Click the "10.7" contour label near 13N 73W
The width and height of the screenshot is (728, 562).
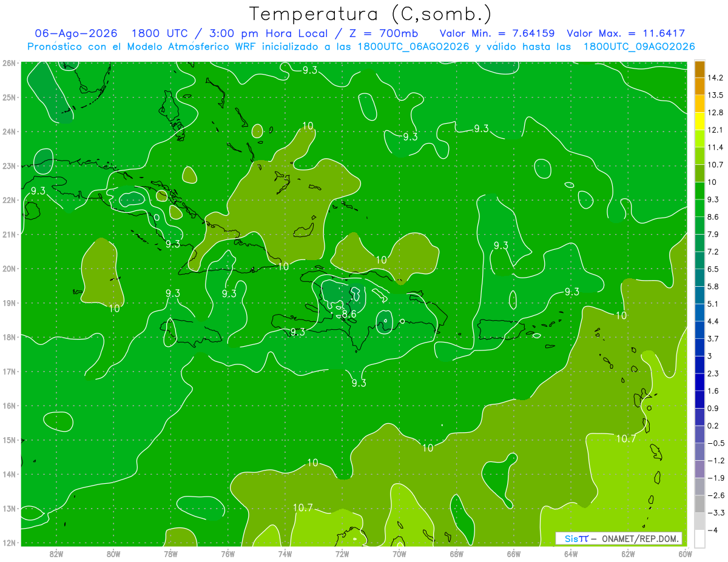(x=302, y=507)
